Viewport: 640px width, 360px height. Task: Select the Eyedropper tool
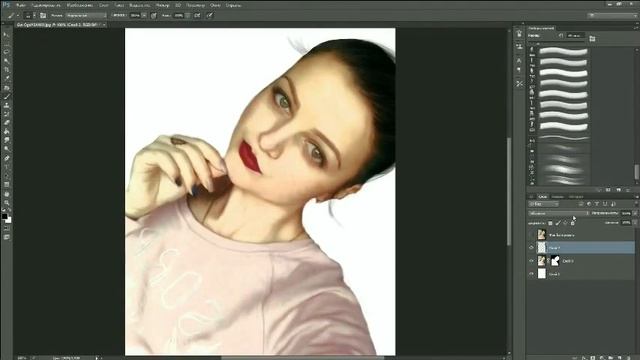tap(6, 79)
